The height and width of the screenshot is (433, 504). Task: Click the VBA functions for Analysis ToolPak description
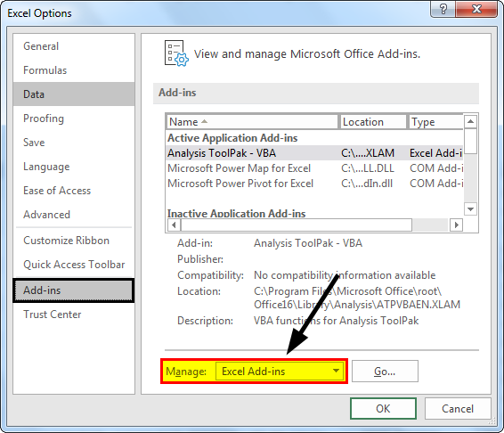[337, 321]
